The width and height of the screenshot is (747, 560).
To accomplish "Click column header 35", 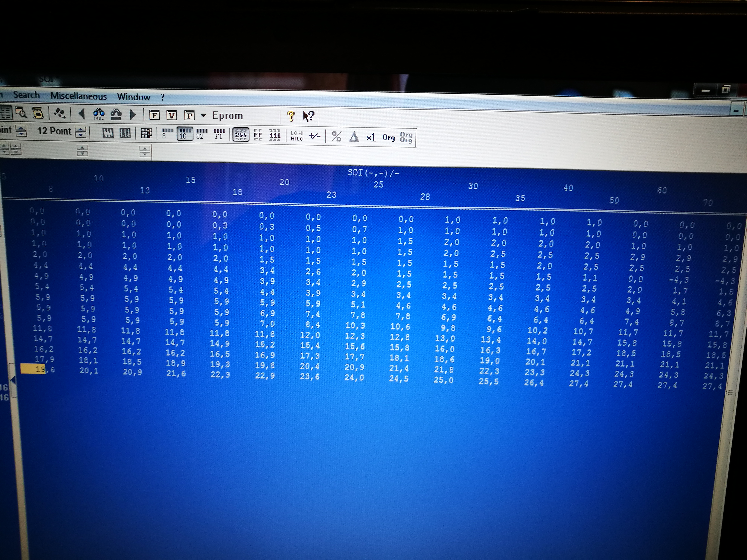I will [x=520, y=198].
